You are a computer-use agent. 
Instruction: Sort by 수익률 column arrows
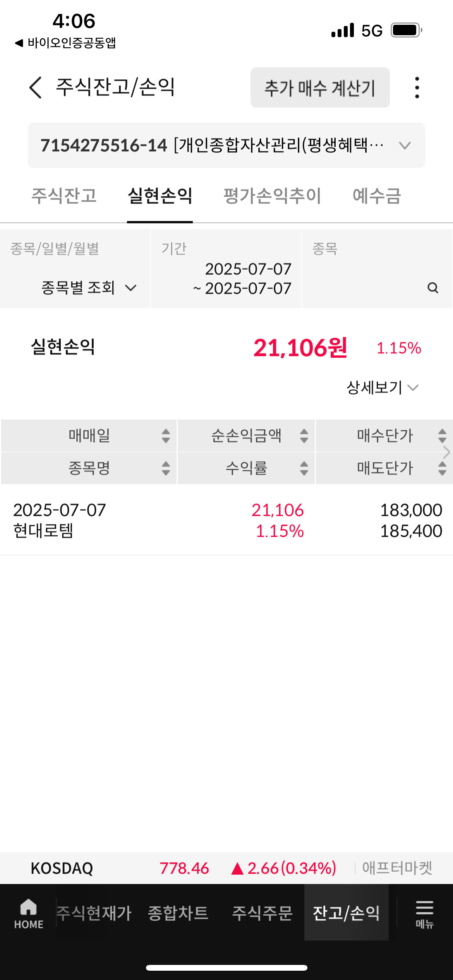(304, 468)
